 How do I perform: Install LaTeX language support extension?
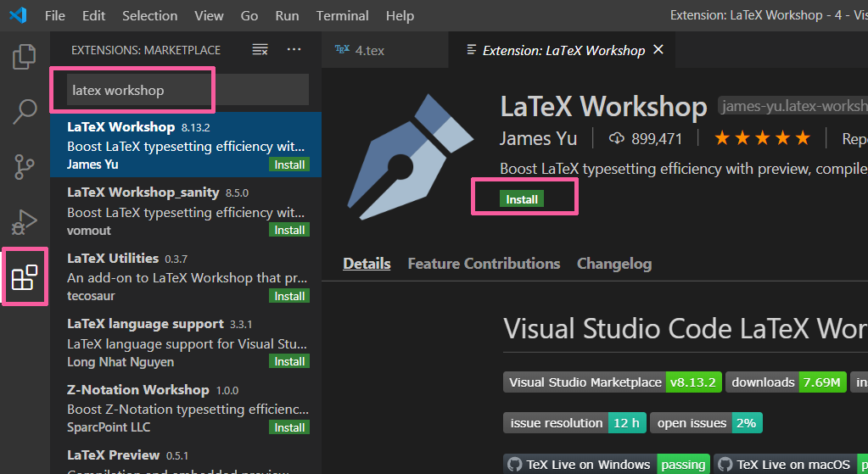289,361
